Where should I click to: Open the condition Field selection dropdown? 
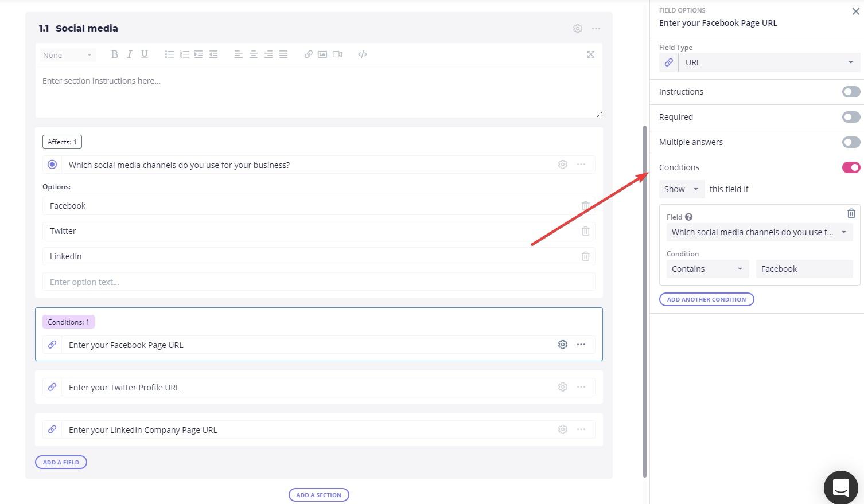tap(760, 232)
